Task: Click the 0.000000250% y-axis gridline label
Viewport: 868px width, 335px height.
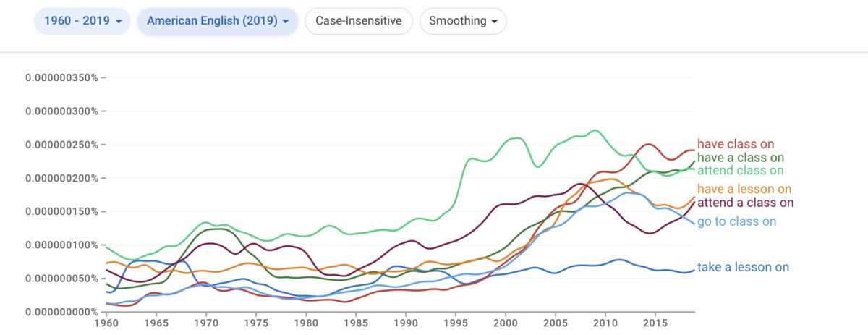Action: click(x=61, y=145)
